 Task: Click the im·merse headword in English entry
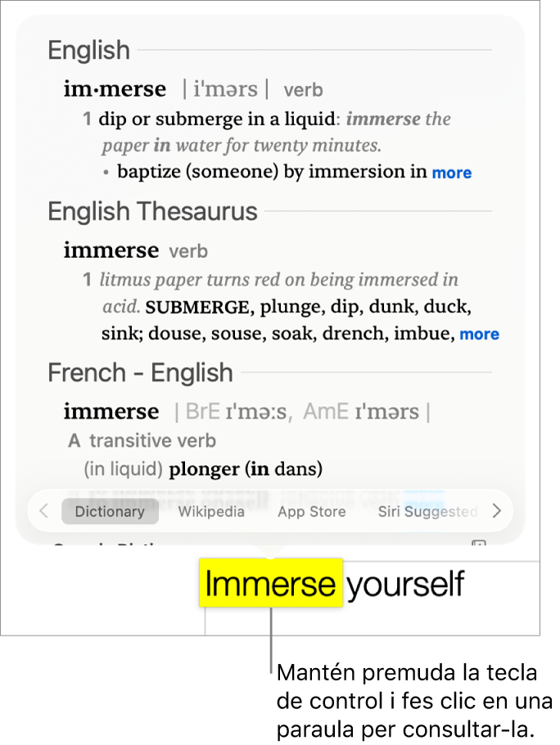(x=115, y=89)
